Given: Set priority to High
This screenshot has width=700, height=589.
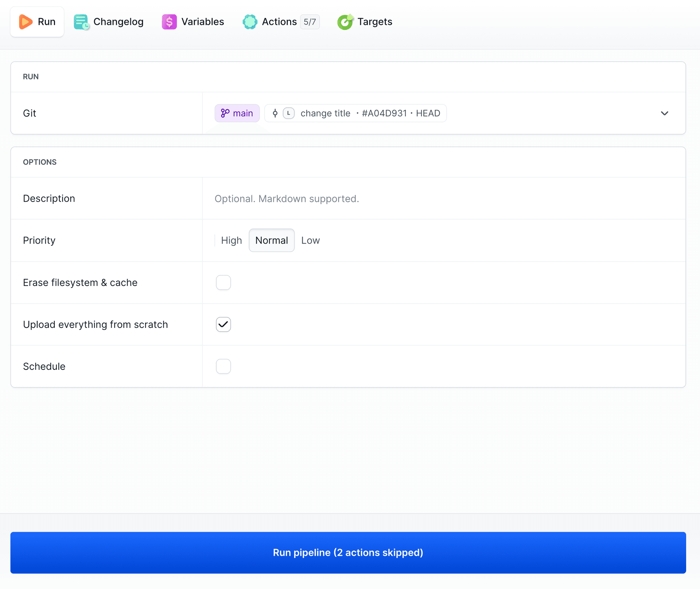Looking at the screenshot, I should click(231, 240).
